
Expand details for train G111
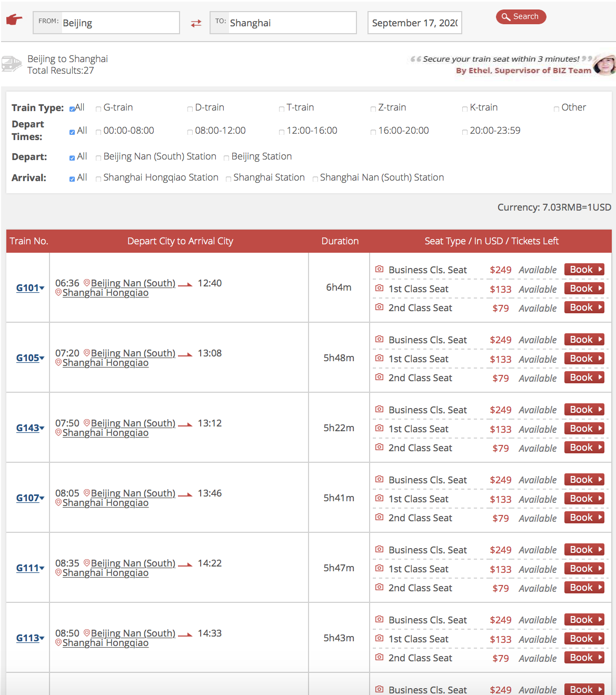coord(30,568)
